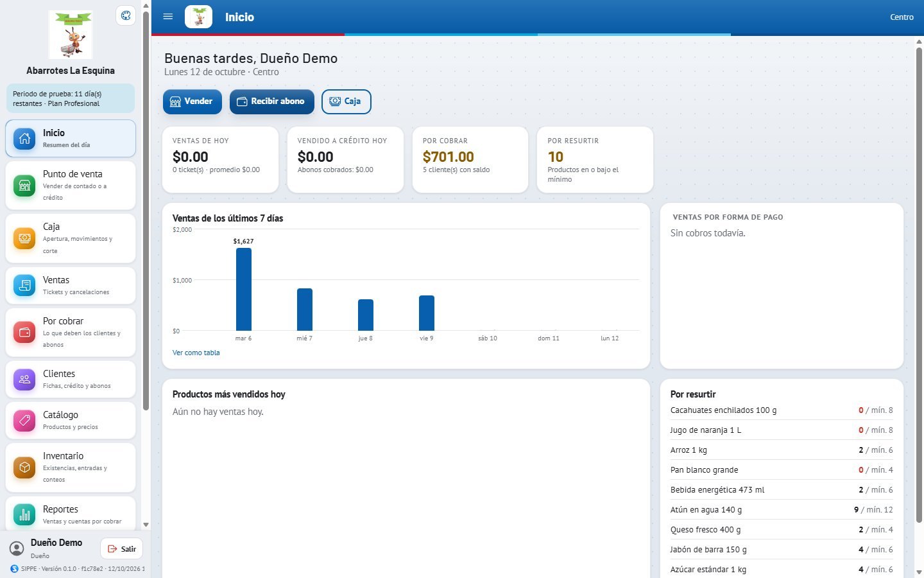The width and height of the screenshot is (924, 578).
Task: Open the Inventario box icon
Action: pyautogui.click(x=24, y=468)
